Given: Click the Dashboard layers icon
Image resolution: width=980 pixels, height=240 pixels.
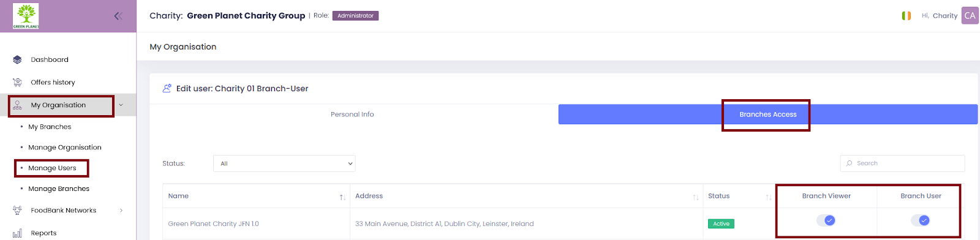Looking at the screenshot, I should click(x=17, y=59).
